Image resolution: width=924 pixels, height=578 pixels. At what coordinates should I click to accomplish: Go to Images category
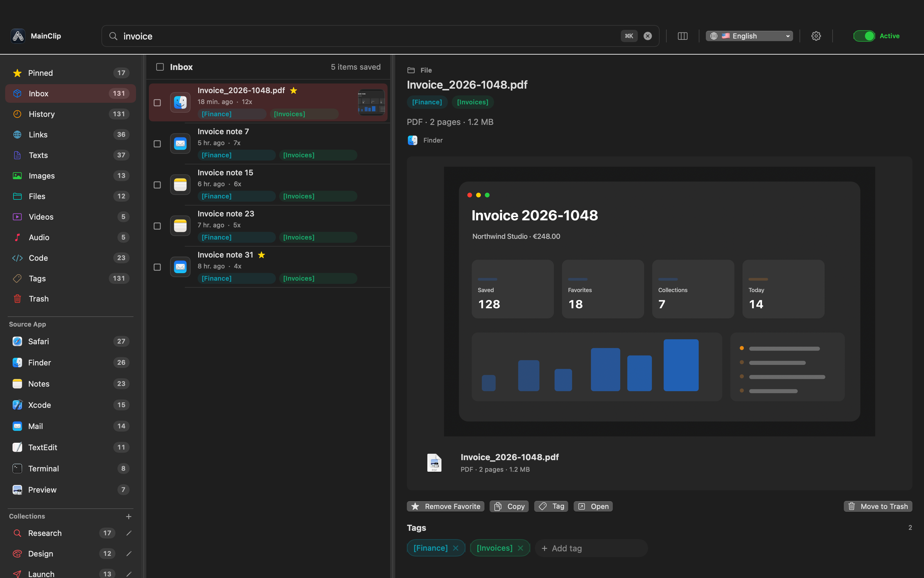71,175
